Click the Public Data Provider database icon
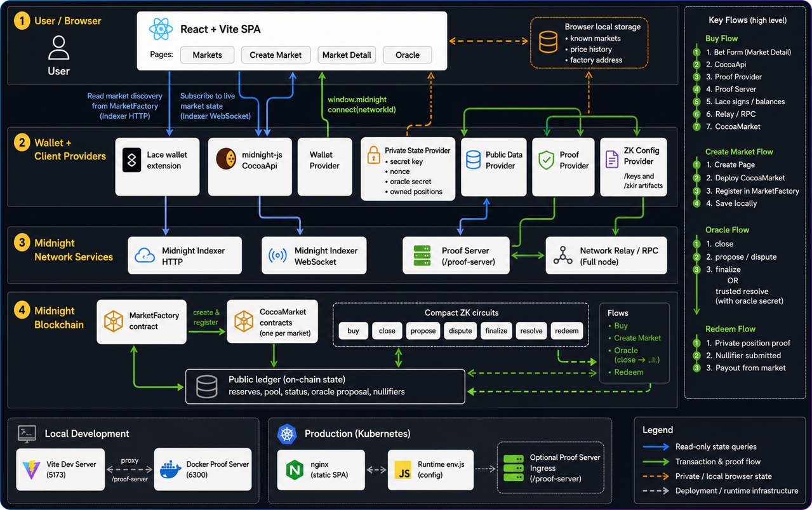Viewport: 812px width, 510px height. pos(474,159)
